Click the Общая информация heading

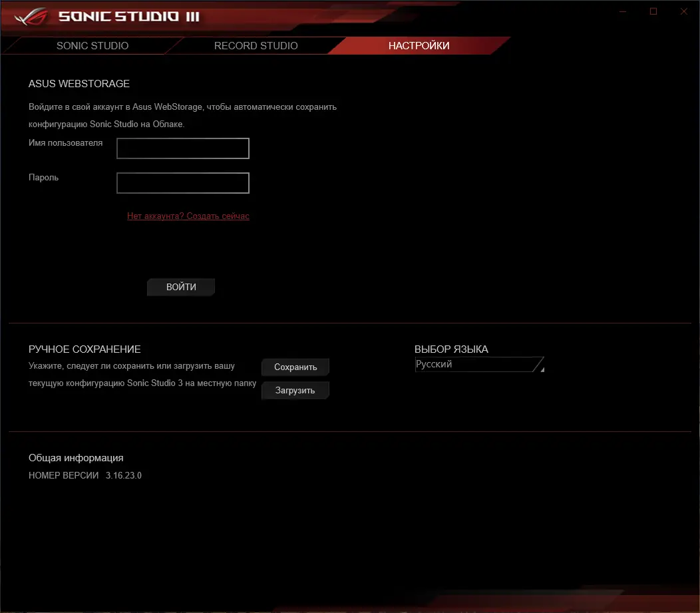(x=76, y=458)
